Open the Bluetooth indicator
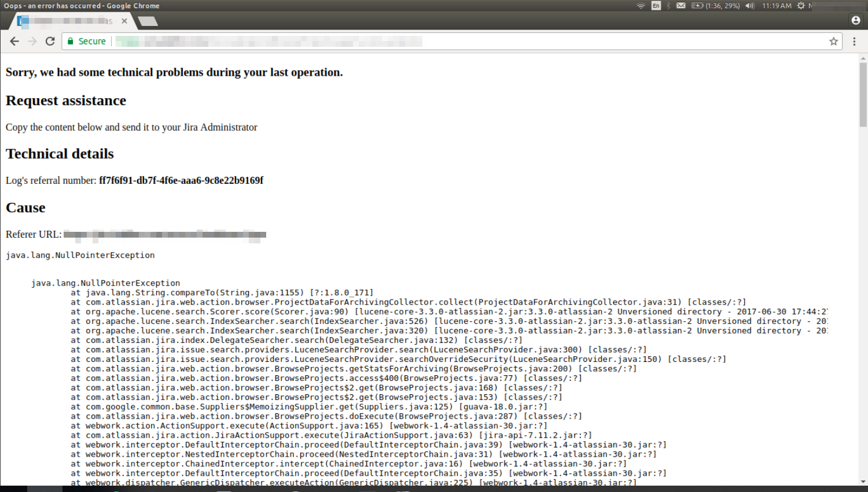 (x=668, y=6)
